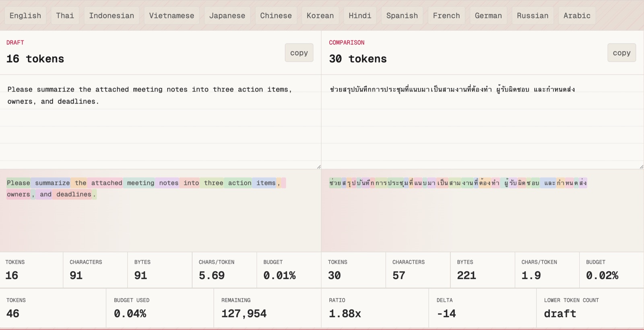Click the 'Please' token chip
Image resolution: width=644 pixels, height=330 pixels.
(x=19, y=183)
